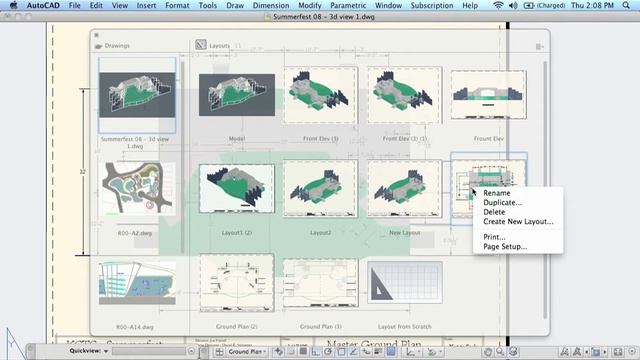This screenshot has width=640, height=360.
Task: Toggle Dynamic input in status bar
Action: pyautogui.click(x=366, y=351)
